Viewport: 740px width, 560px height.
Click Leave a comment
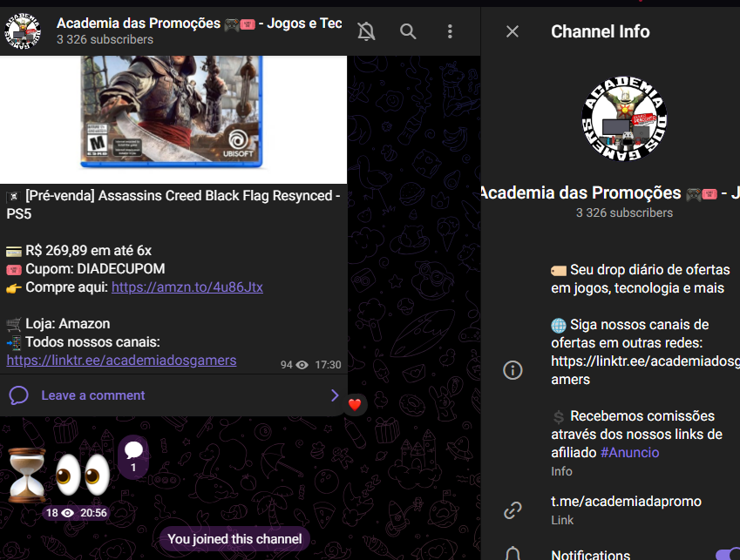pos(93,395)
